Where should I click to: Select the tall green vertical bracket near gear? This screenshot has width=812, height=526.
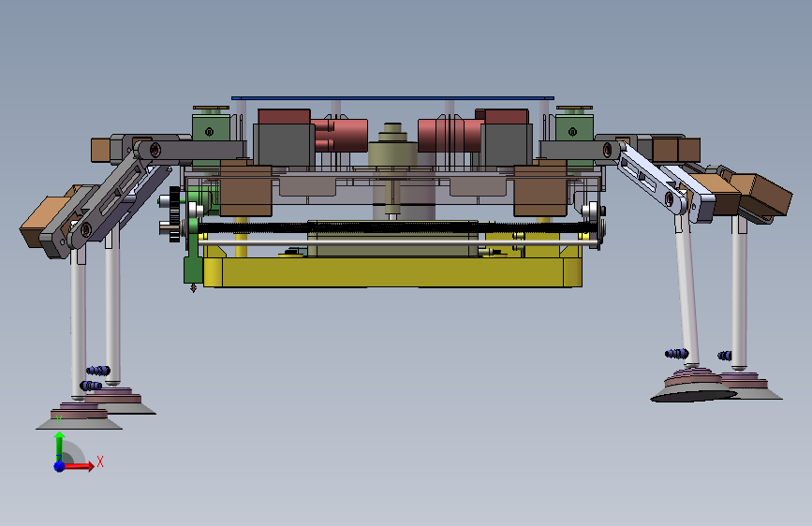(193, 250)
